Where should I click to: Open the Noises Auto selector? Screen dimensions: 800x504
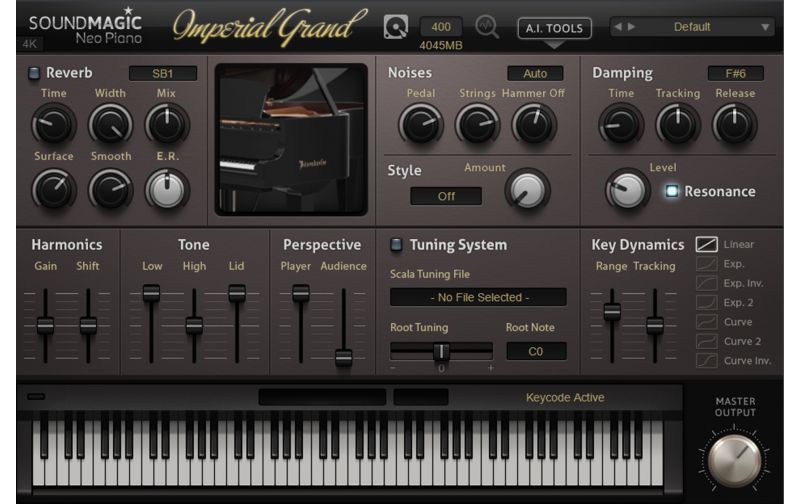pos(535,73)
